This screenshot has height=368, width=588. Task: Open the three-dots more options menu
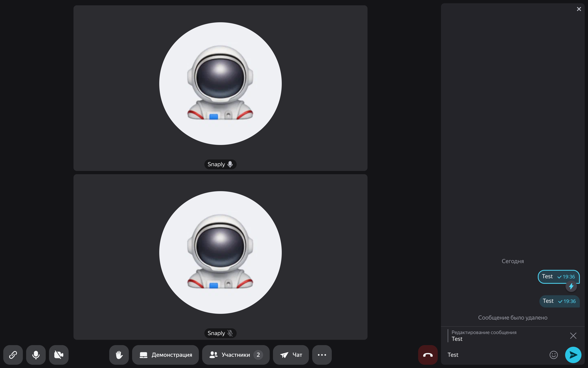coord(322,355)
